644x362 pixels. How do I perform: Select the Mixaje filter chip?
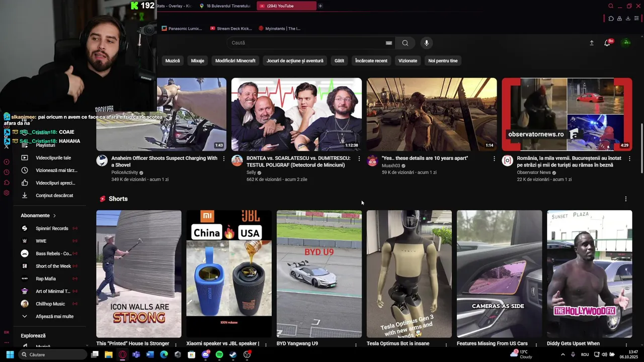(x=198, y=61)
